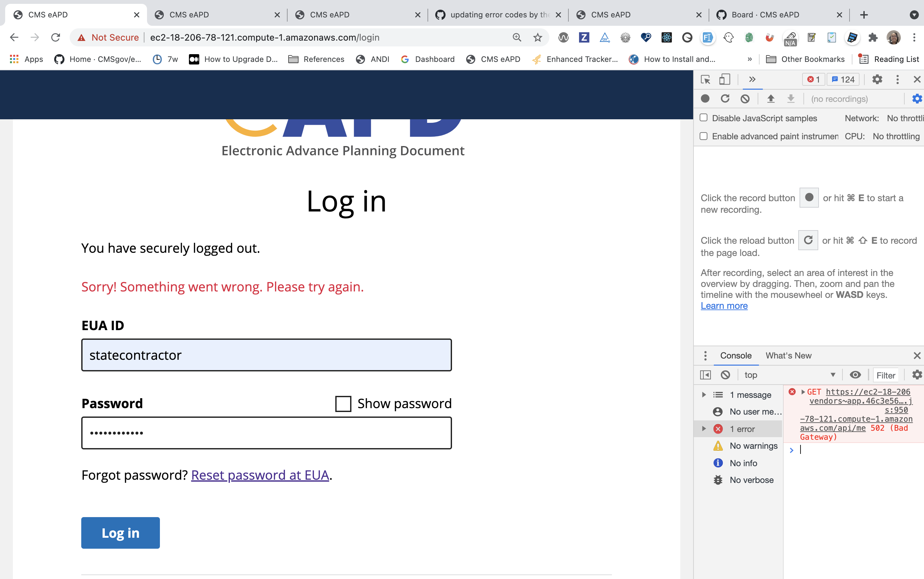Click the EUA ID input field
Image resolution: width=924 pixels, height=579 pixels.
(267, 355)
